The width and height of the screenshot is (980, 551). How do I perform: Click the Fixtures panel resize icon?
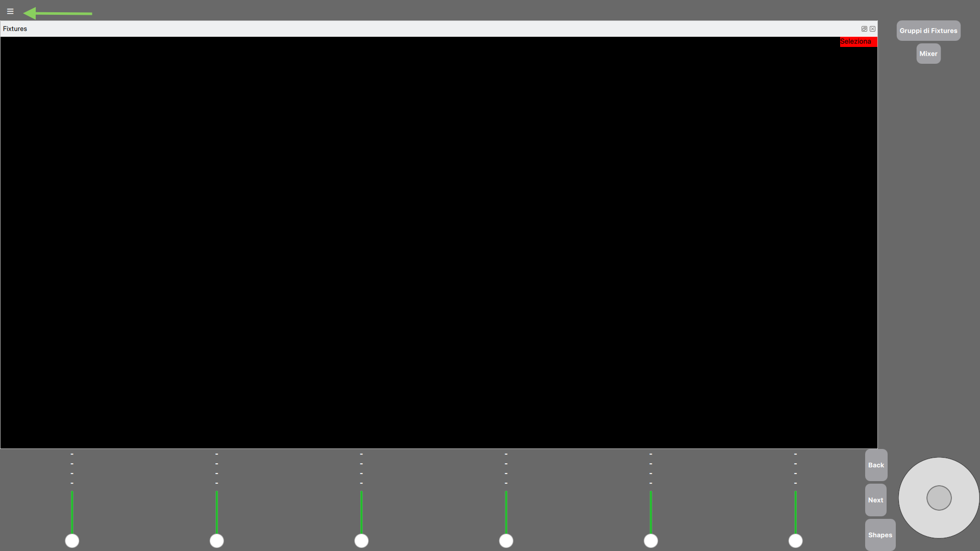pyautogui.click(x=864, y=28)
